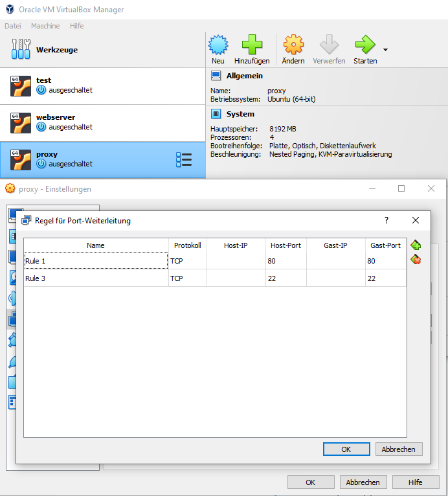Click the Werkzeuge label
The height and width of the screenshot is (496, 448).
coord(57,50)
